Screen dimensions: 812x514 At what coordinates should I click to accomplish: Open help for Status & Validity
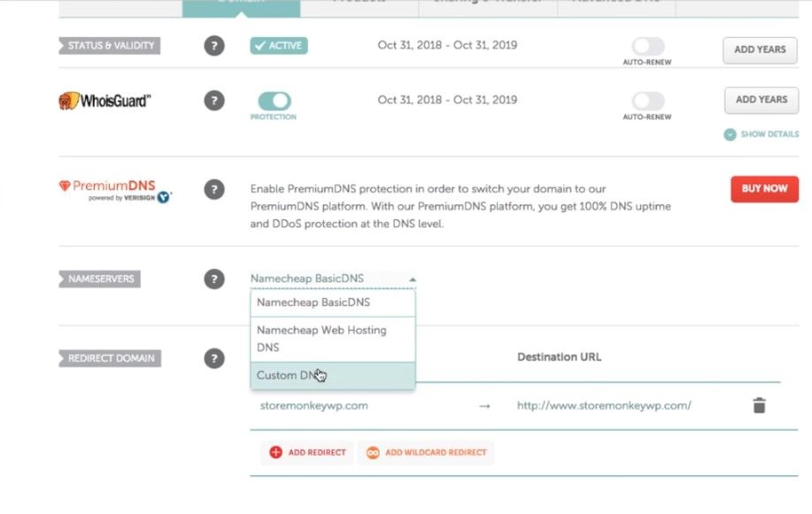[x=214, y=46]
